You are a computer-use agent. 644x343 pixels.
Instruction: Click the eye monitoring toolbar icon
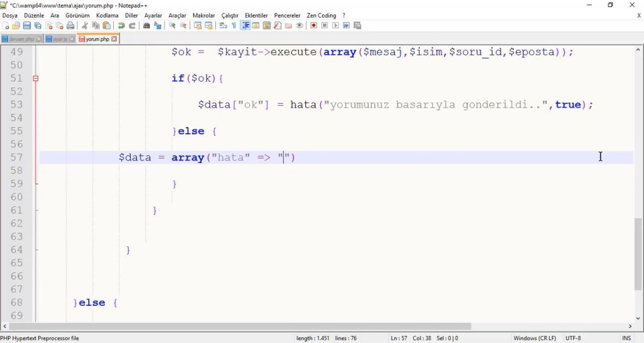click(299, 25)
